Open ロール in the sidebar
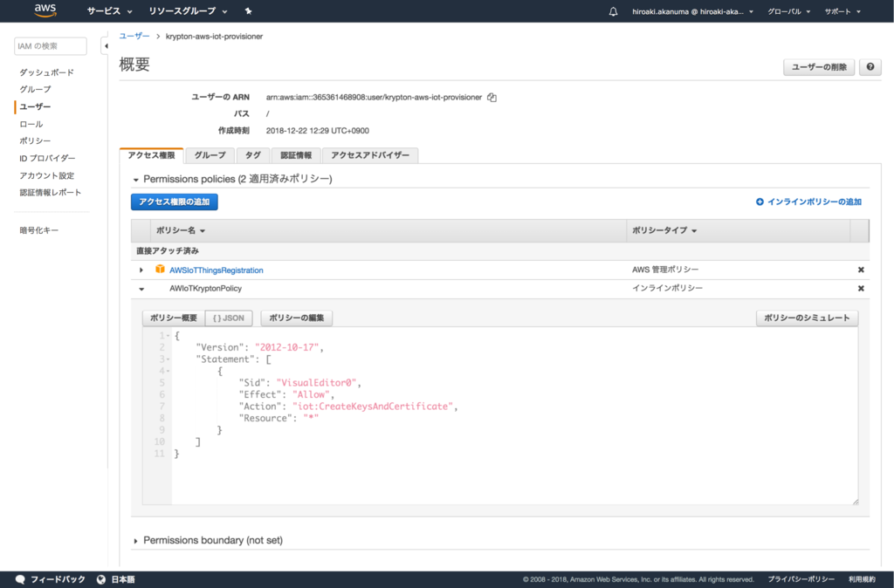The image size is (894, 588). coord(31,124)
